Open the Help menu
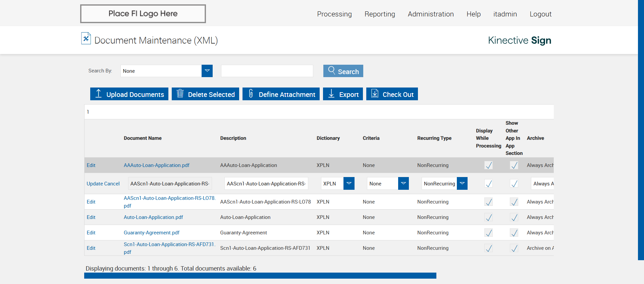 click(474, 14)
